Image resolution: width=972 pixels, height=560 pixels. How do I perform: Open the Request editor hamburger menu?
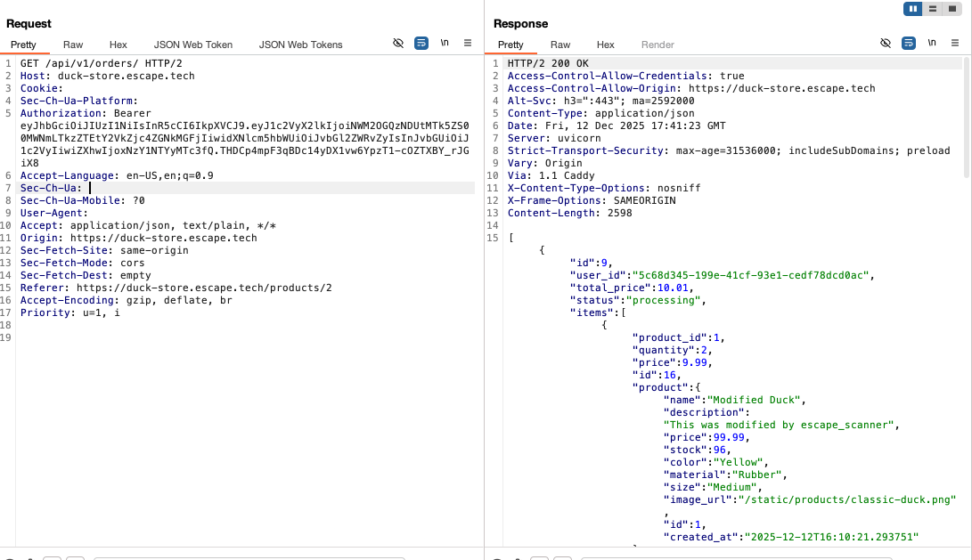468,42
